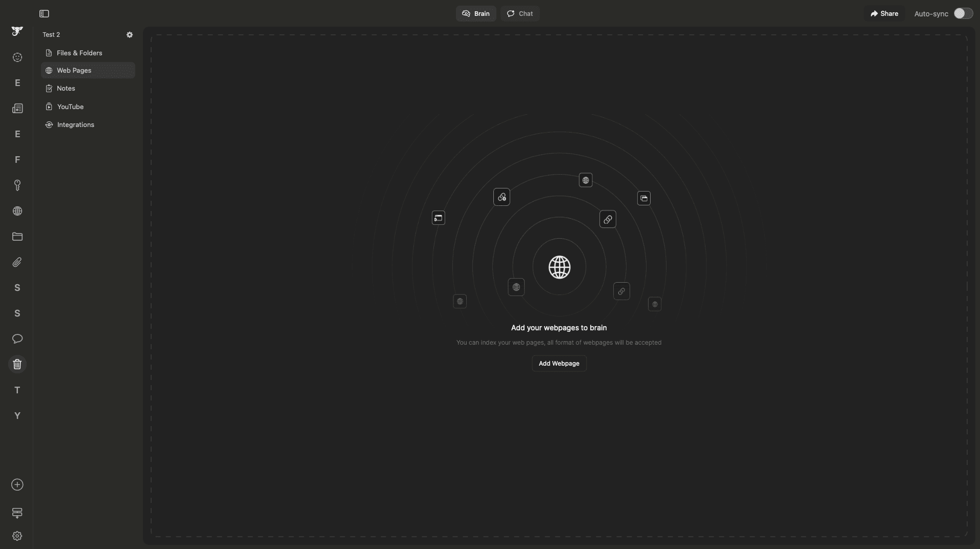The image size is (980, 549).
Task: Open settings gear at bottom of rail
Action: [17, 536]
